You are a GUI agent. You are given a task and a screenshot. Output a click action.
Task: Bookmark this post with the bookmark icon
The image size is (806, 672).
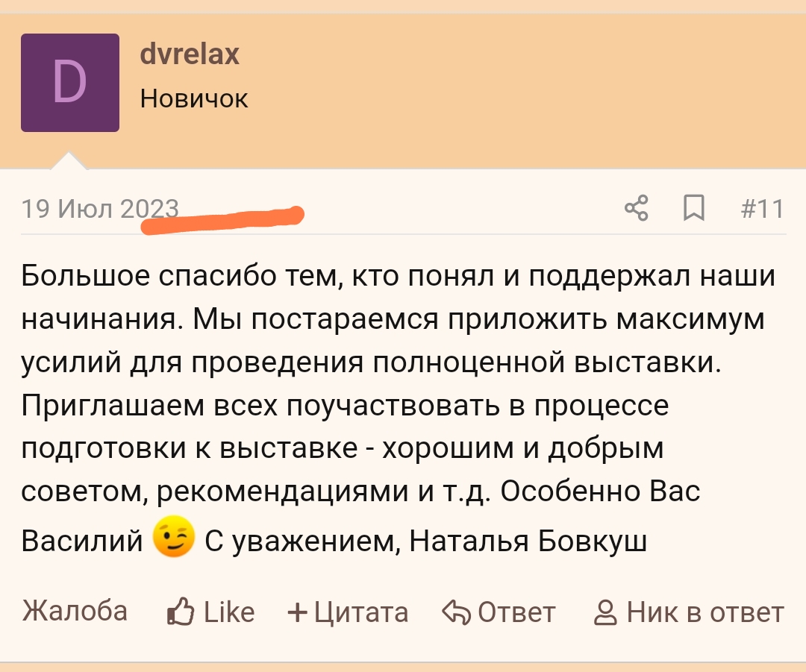click(x=694, y=209)
